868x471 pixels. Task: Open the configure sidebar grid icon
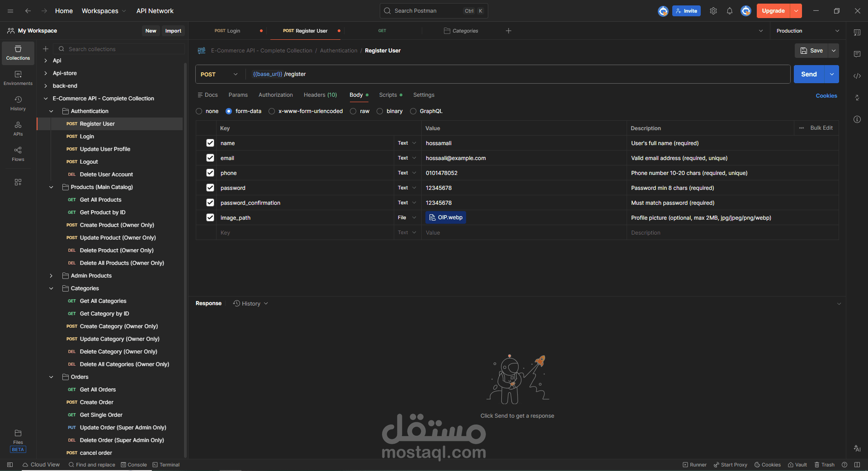coord(18,182)
